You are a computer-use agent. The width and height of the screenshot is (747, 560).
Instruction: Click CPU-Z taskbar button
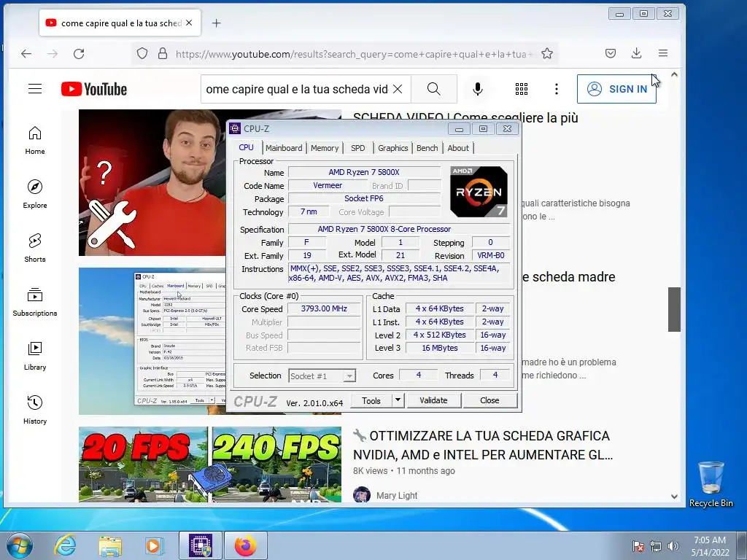point(201,545)
